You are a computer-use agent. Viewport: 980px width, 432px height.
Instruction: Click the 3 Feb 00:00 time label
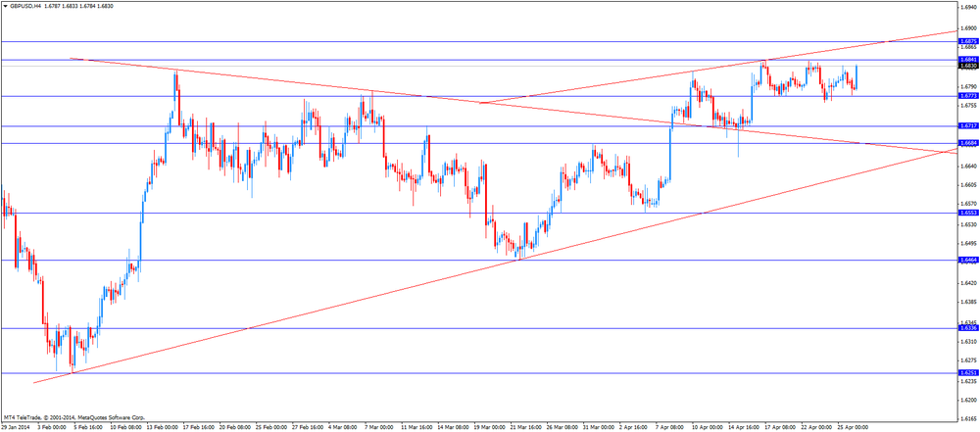click(53, 428)
